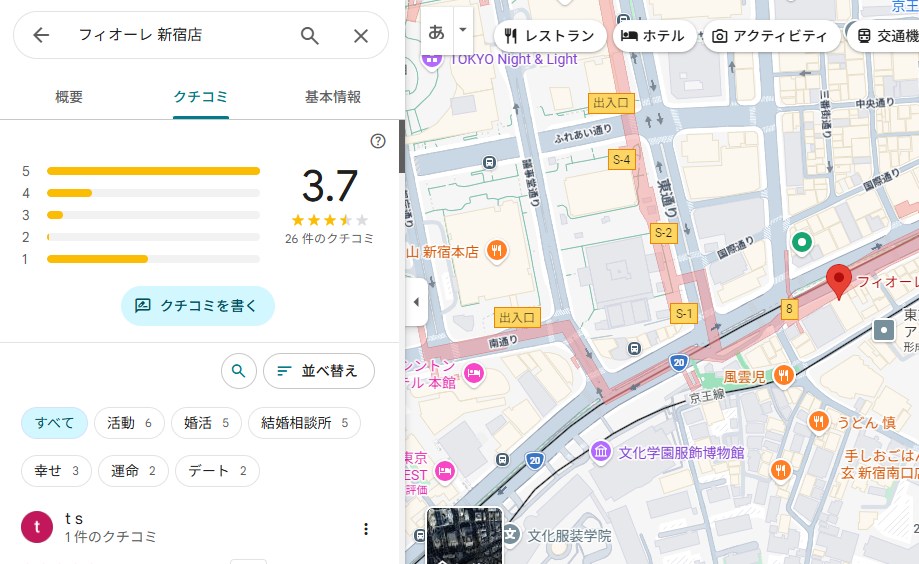919x564 pixels.
Task: Collapse the side panel with arrow
Action: point(416,302)
